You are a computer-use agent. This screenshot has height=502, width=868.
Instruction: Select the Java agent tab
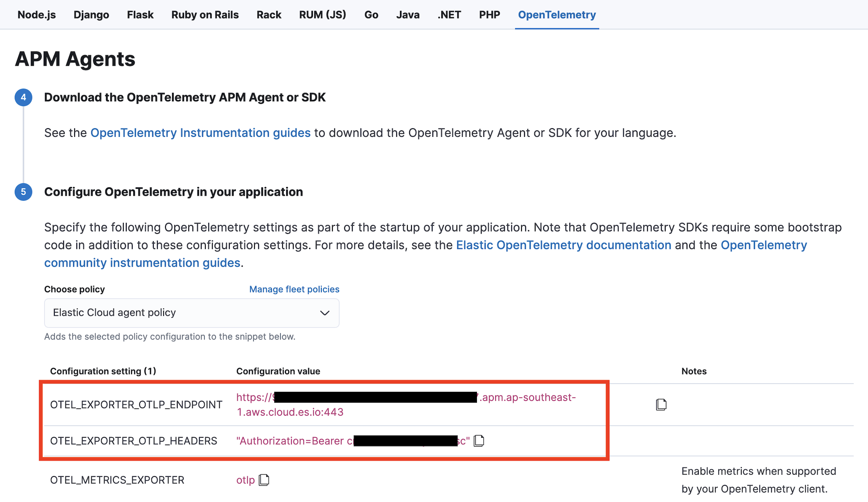tap(408, 14)
